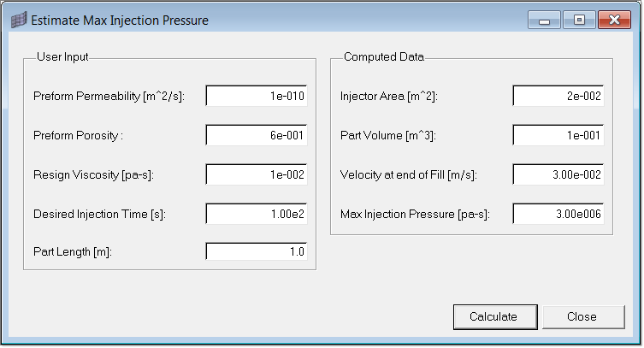644x348 pixels.
Task: Click the Max Injection Pressure [pa-s] label
Action: click(x=415, y=213)
